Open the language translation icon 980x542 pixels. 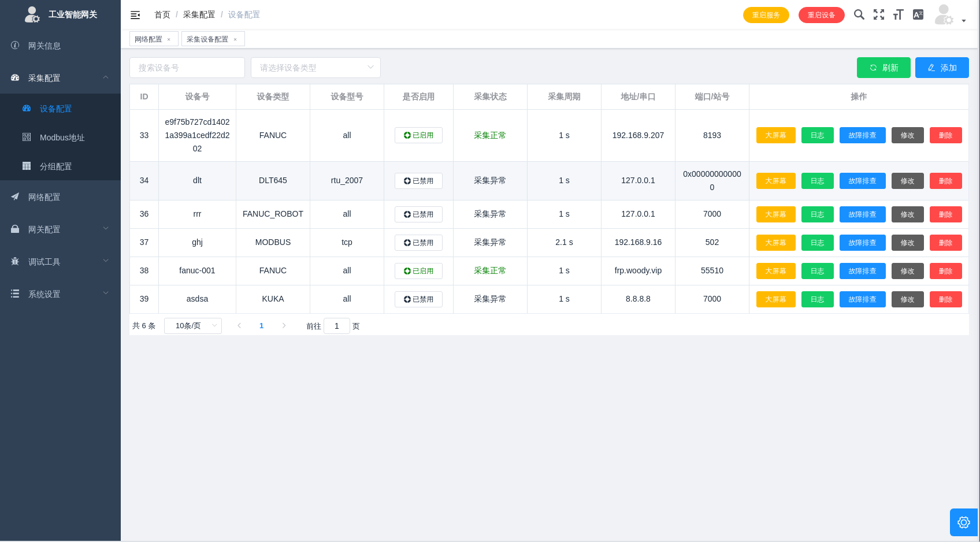point(918,14)
